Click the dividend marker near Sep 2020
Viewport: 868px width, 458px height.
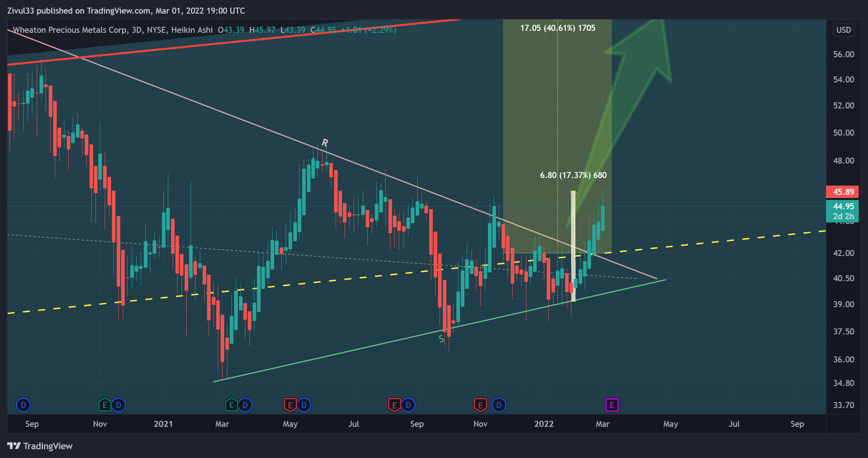click(23, 405)
